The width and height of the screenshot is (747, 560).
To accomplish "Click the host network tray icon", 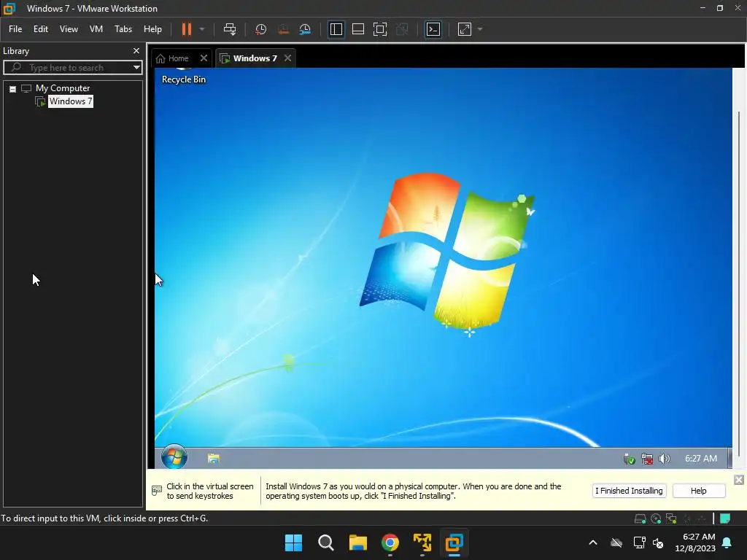I will [x=639, y=542].
